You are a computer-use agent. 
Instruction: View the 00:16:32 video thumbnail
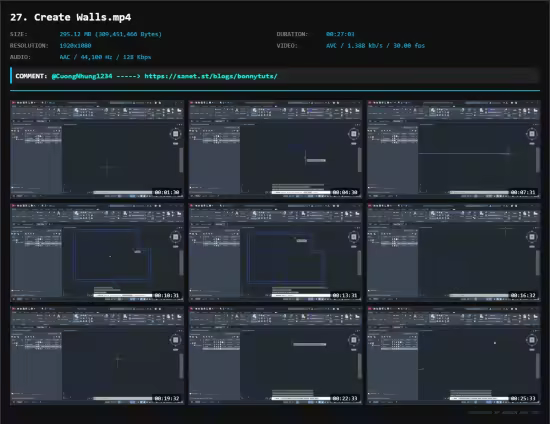point(454,252)
